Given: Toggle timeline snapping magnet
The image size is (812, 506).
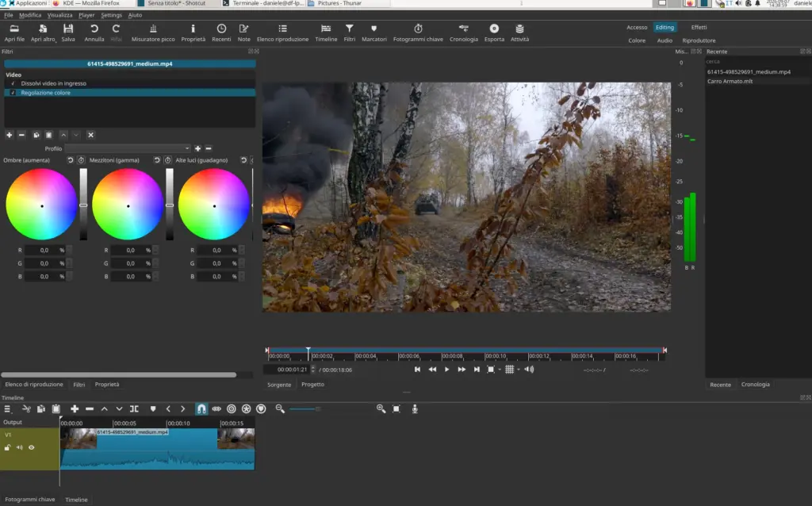Looking at the screenshot, I should (x=201, y=408).
